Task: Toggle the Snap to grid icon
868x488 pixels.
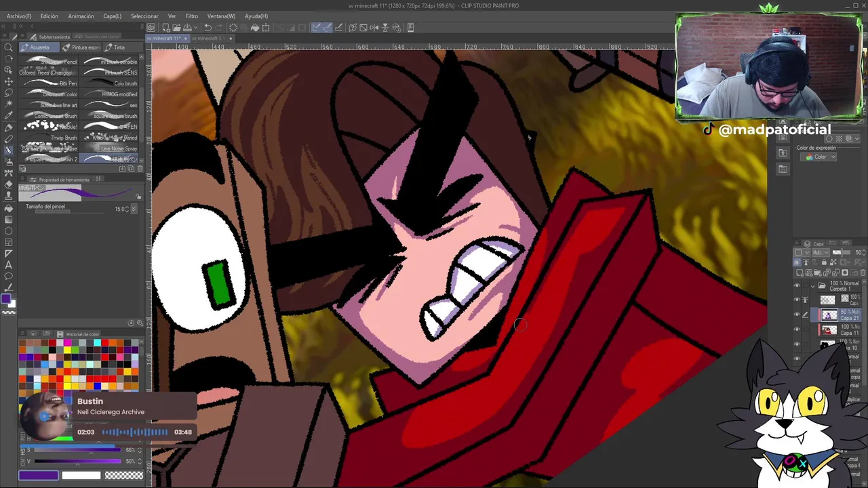Action: (x=338, y=28)
